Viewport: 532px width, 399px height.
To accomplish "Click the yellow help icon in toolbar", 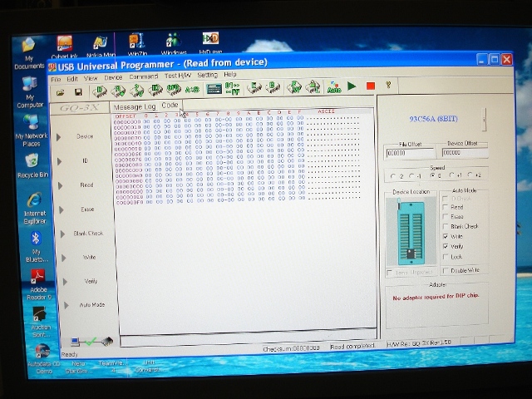I will (389, 85).
